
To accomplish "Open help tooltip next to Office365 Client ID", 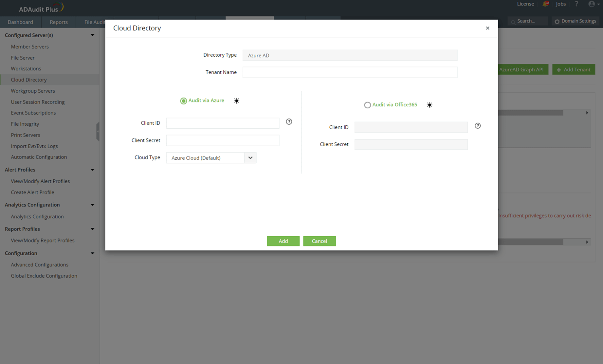I will tap(477, 126).
